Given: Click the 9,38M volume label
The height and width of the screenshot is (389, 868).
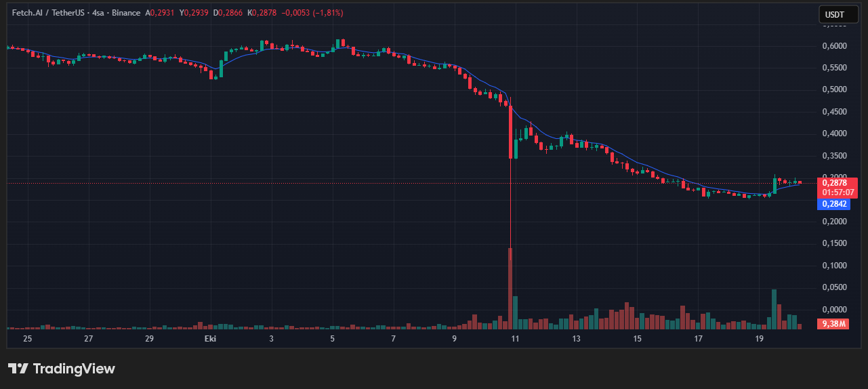Looking at the screenshot, I should [834, 324].
